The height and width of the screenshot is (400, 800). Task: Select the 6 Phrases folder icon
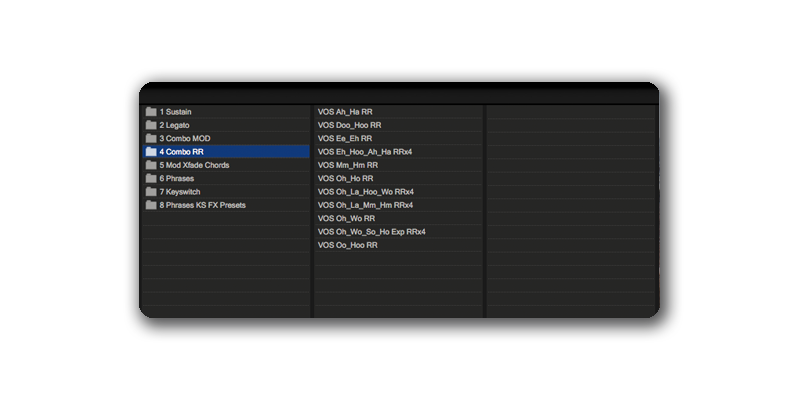[151, 178]
